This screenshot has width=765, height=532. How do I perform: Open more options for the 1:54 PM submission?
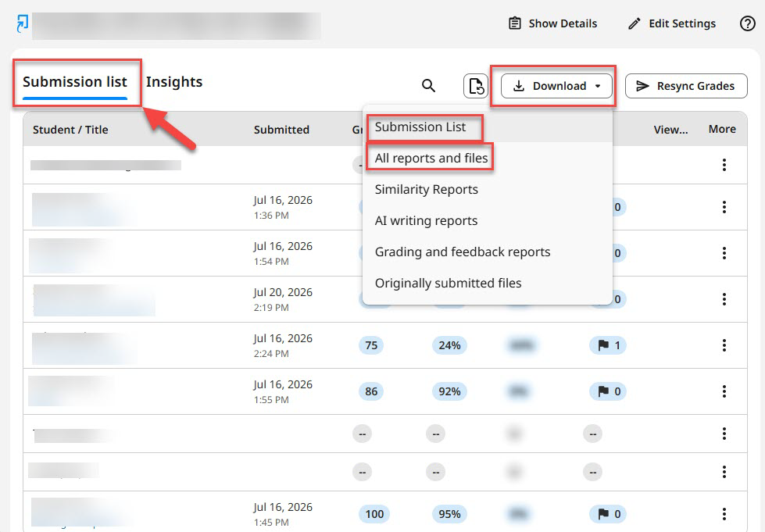coord(724,252)
